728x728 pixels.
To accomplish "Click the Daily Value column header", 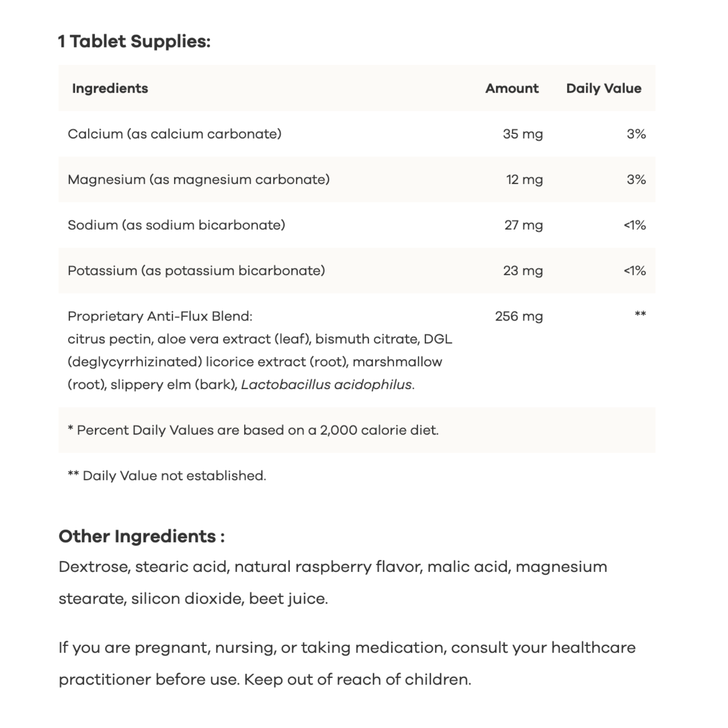I will pyautogui.click(x=603, y=88).
